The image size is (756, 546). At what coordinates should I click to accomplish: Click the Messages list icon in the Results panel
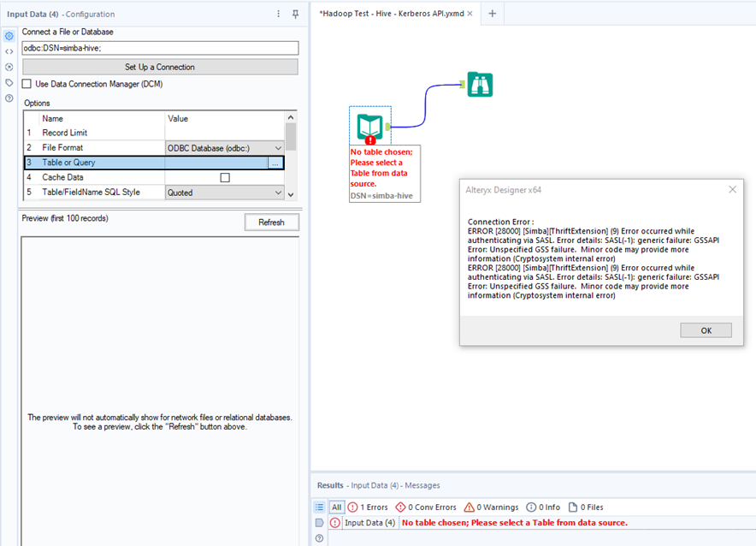tap(318, 507)
